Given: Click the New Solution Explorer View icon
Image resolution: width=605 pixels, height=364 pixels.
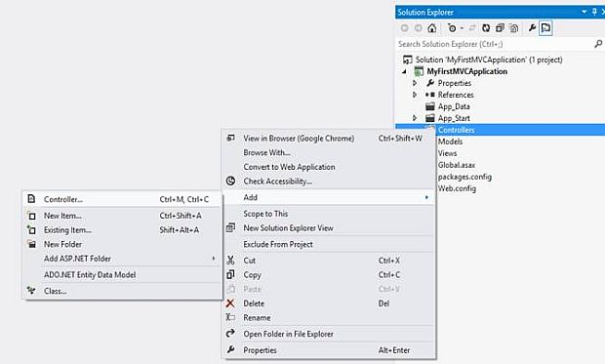Looking at the screenshot, I should (x=230, y=227).
